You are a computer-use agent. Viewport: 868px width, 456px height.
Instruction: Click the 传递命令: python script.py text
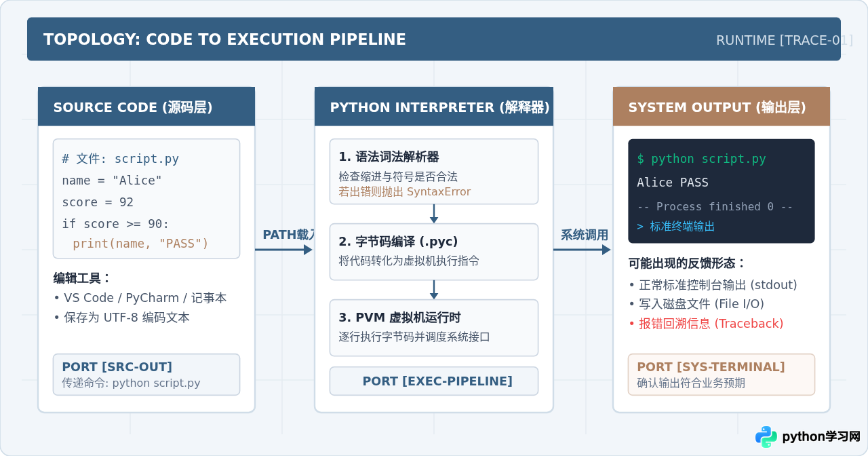131,383
